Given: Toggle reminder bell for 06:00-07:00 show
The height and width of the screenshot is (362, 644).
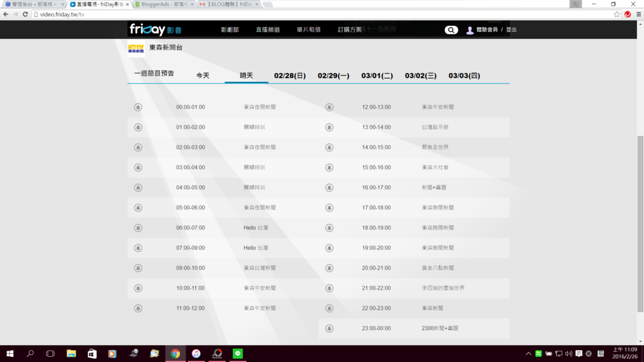Looking at the screenshot, I should pos(138,228).
